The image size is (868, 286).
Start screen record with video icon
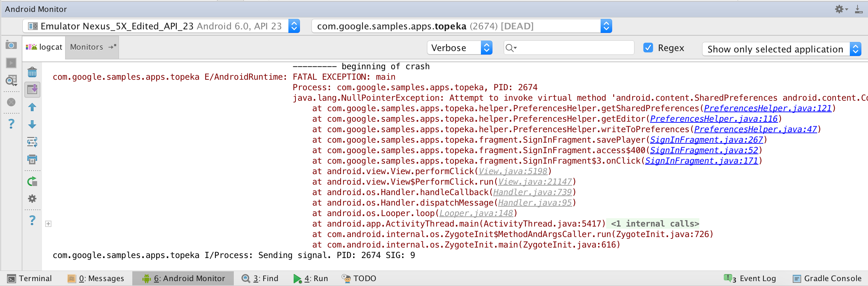tap(11, 63)
